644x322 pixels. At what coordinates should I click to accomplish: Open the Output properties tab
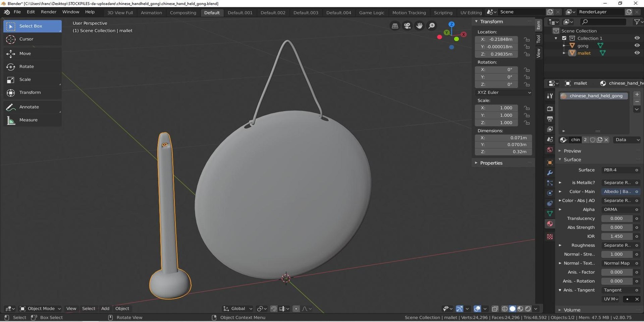pyautogui.click(x=550, y=119)
